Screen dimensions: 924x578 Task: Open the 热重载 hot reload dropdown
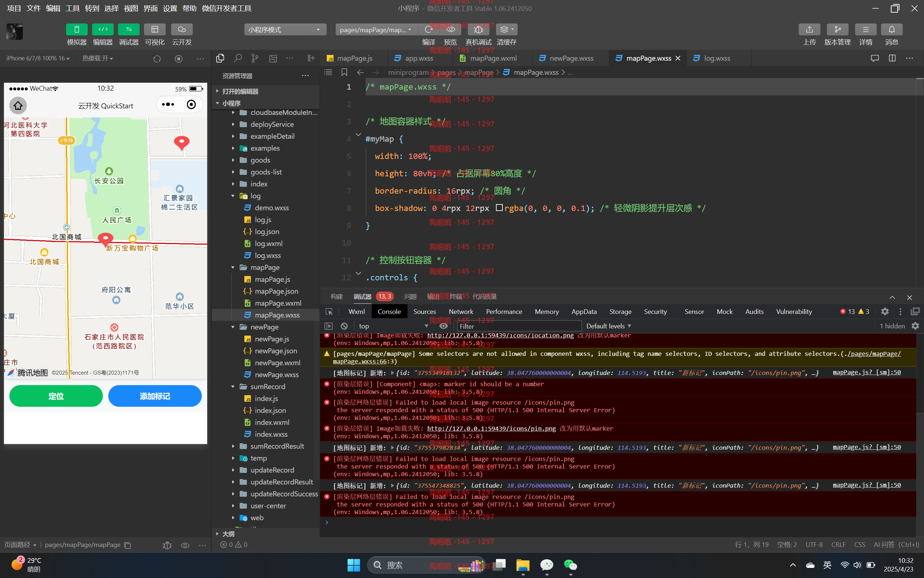pyautogui.click(x=98, y=58)
